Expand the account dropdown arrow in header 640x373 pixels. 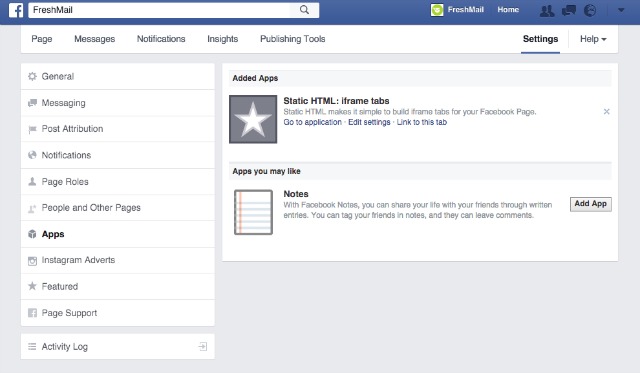tap(621, 10)
